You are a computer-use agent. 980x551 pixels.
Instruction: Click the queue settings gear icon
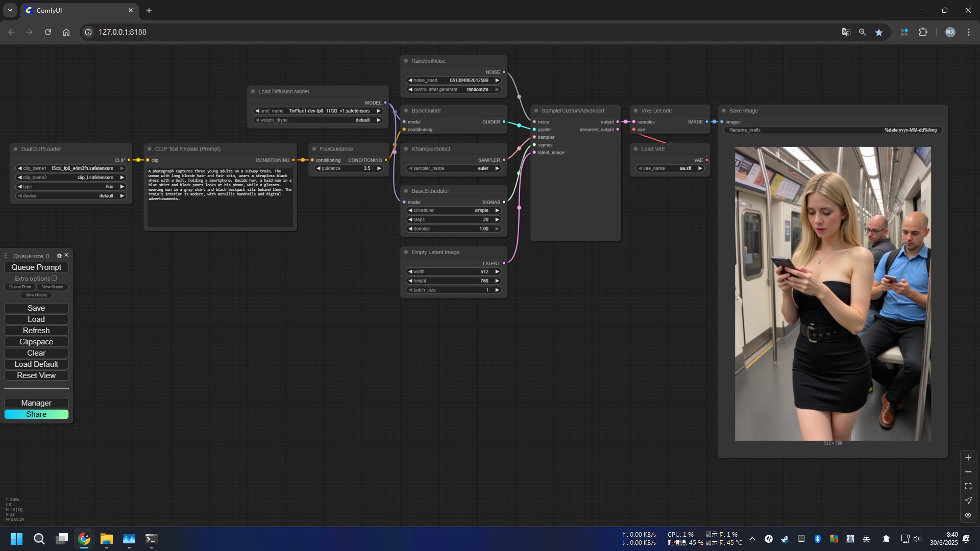point(59,256)
